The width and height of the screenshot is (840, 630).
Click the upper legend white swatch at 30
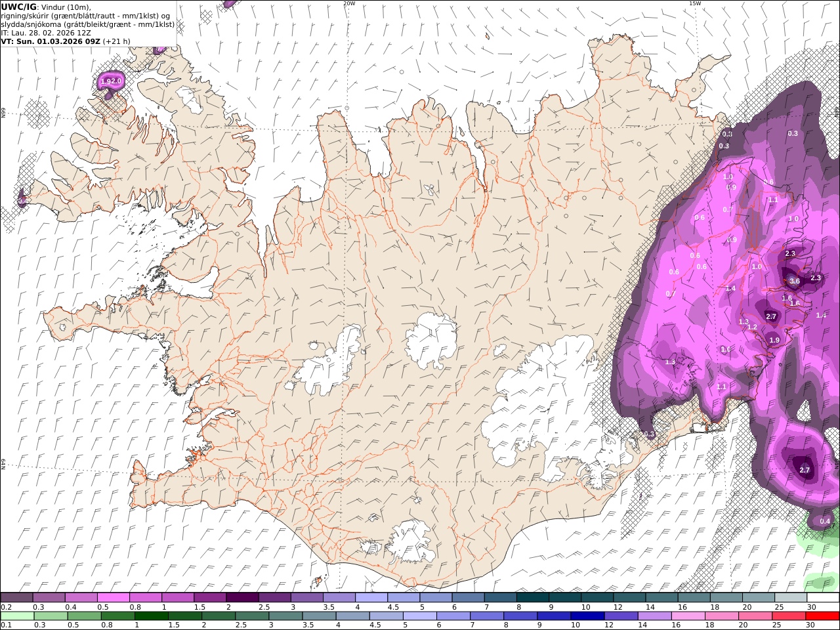tap(823, 598)
